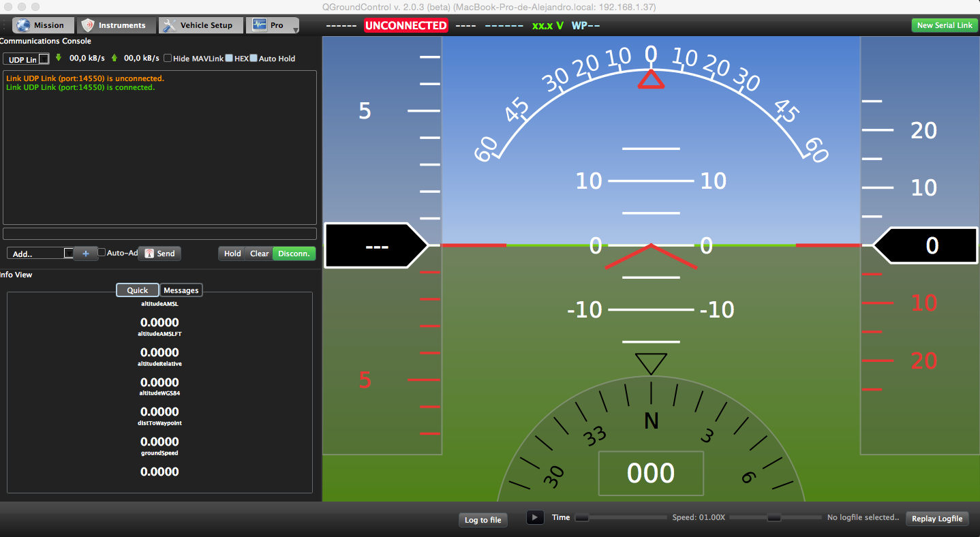Expand the Pro menu dropdown arrow

point(295,29)
